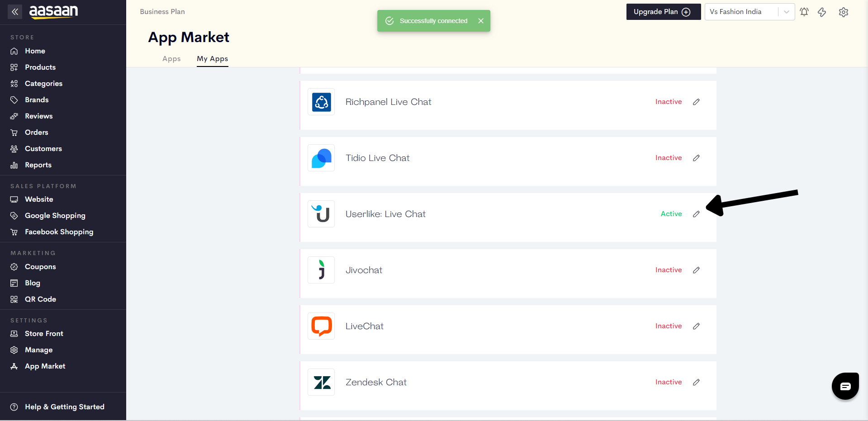Click the App Market sidebar icon
Viewport: 868px width, 421px height.
coord(14,366)
